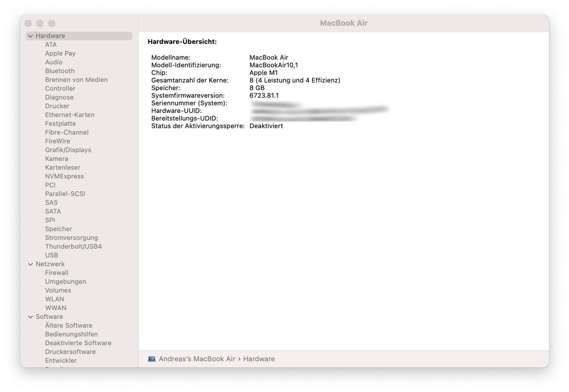Image resolution: width=569 pixels, height=392 pixels.
Task: Open the Diagnose sidebar entry
Action: (x=59, y=97)
